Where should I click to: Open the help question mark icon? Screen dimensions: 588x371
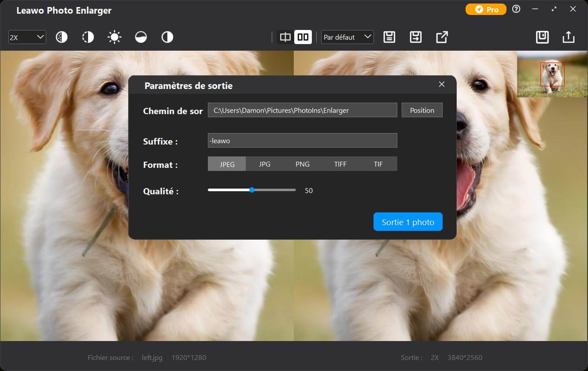[x=516, y=9]
